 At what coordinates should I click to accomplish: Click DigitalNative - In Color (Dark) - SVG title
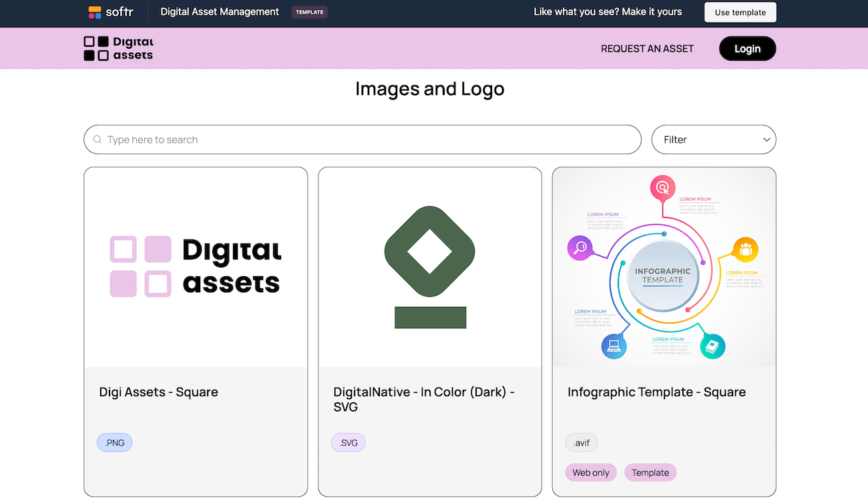coord(424,399)
